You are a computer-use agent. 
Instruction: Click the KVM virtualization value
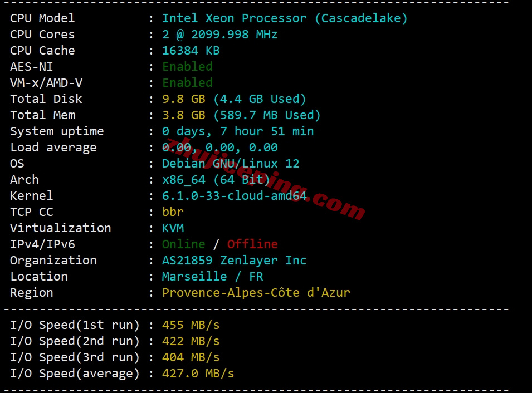173,228
